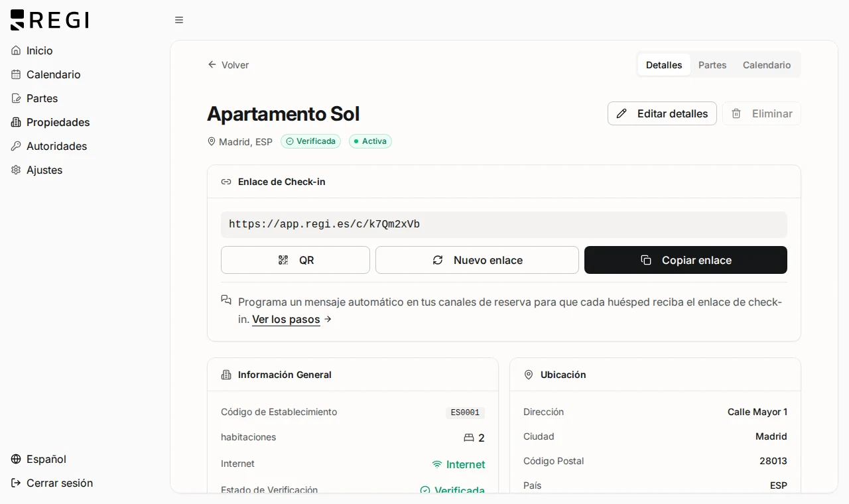Image resolution: width=849 pixels, height=504 pixels.
Task: Click the REGI logo
Action: pyautogui.click(x=50, y=20)
